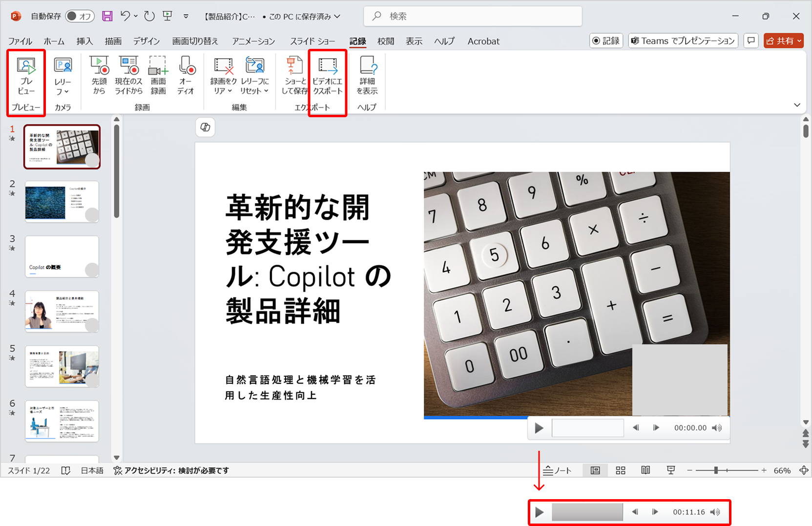This screenshot has width=812, height=526.
Task: Fit slide to current window icon
Action: click(804, 470)
